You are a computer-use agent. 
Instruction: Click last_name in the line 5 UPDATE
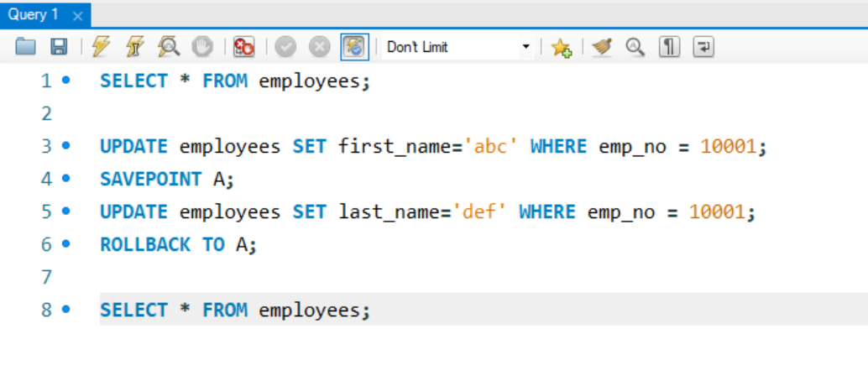click(389, 211)
